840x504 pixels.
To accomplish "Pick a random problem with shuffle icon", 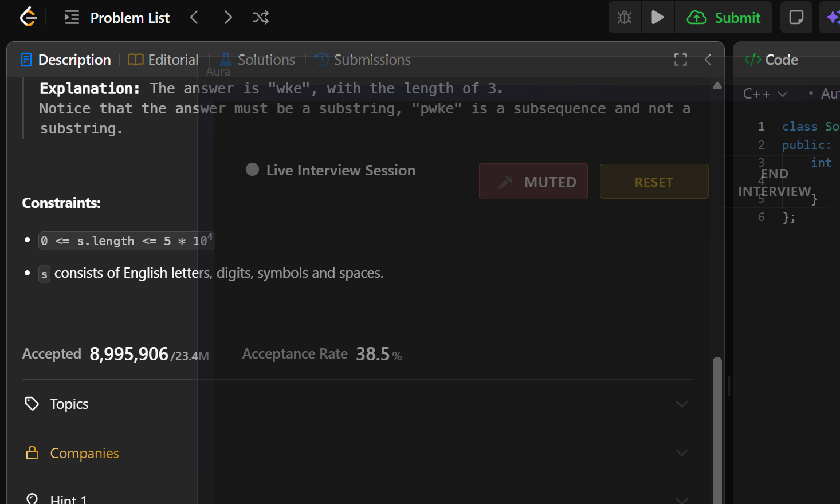I will point(261,18).
